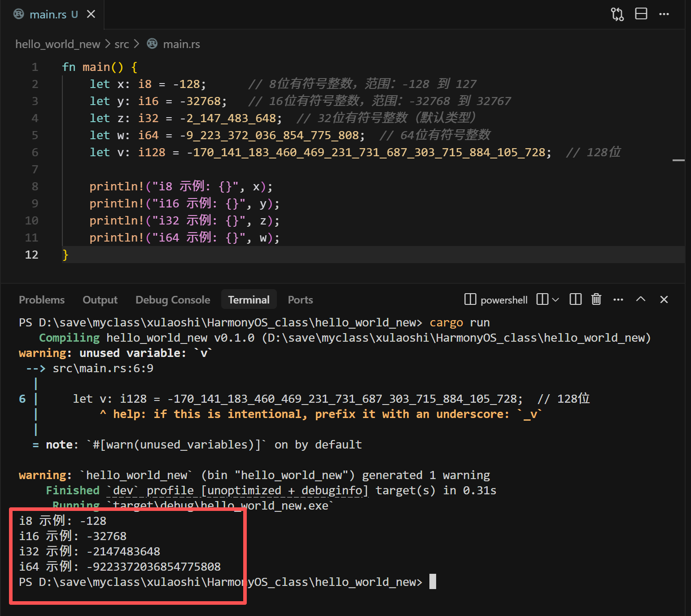Click the two-pane icon left of the trash
The height and width of the screenshot is (616, 691).
point(575,299)
